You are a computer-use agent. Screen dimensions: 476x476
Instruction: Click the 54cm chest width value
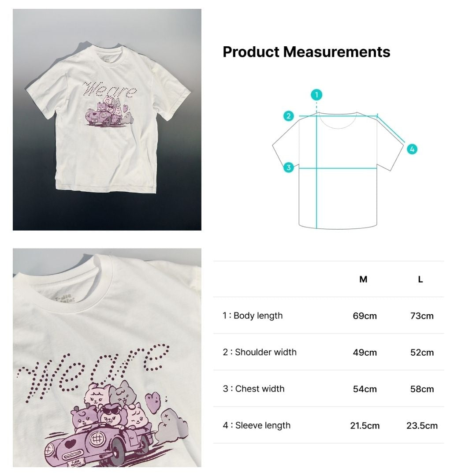click(x=364, y=389)
